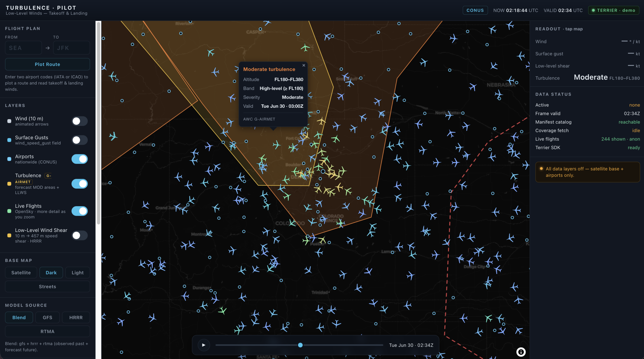This screenshot has width=644, height=359.
Task: Disable the Airports layer toggle
Action: click(79, 159)
